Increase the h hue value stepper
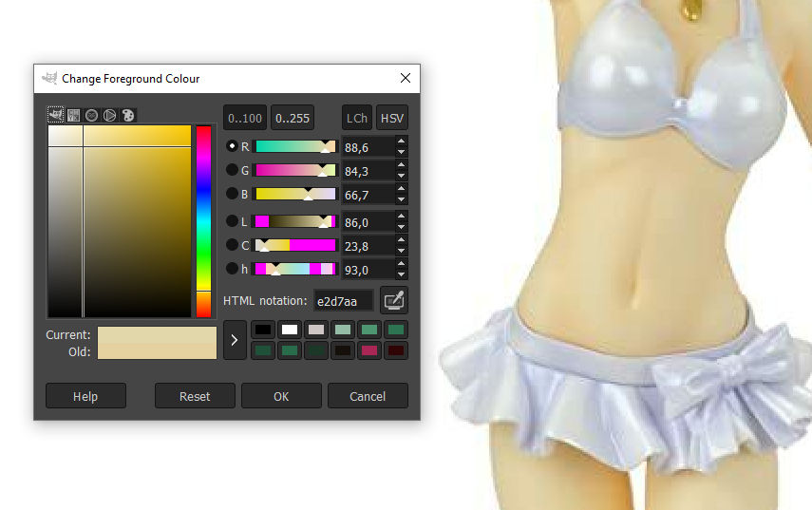Screen dimensions: 812x510 402,264
